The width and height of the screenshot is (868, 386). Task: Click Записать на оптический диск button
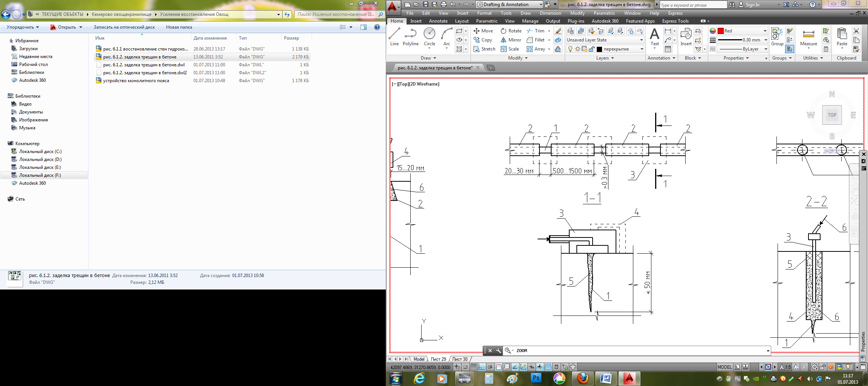click(x=124, y=27)
